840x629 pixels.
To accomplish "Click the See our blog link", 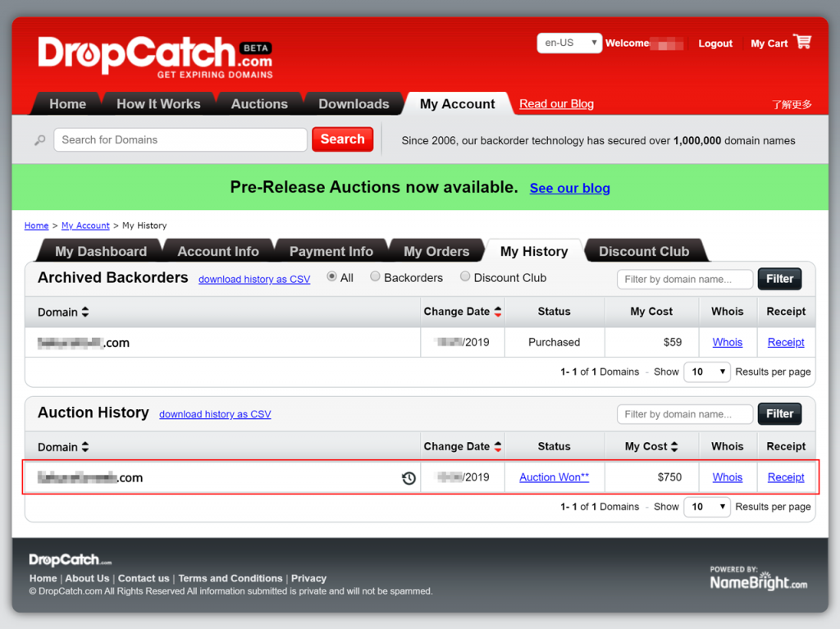I will click(x=569, y=188).
